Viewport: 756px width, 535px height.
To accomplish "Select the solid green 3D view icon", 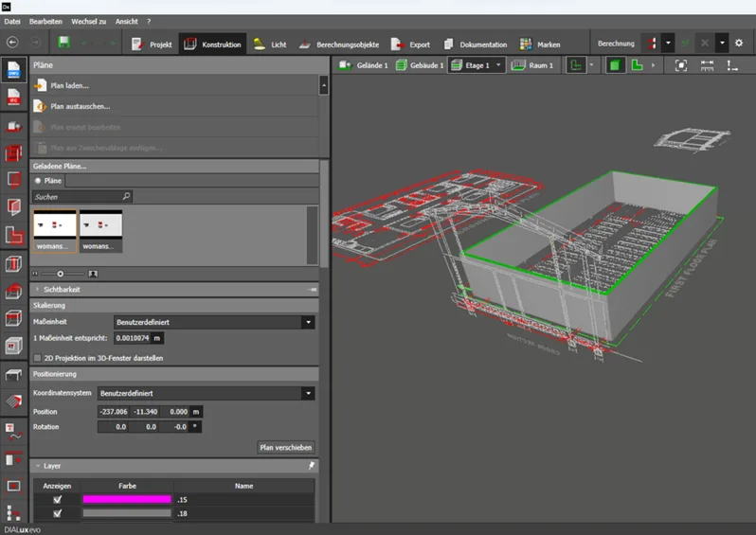I will pos(615,65).
